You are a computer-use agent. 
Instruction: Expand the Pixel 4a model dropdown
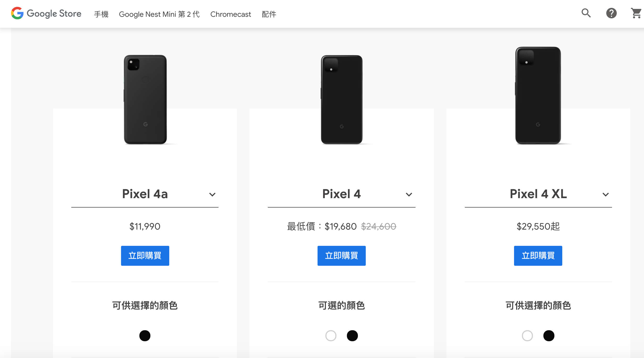(145, 194)
